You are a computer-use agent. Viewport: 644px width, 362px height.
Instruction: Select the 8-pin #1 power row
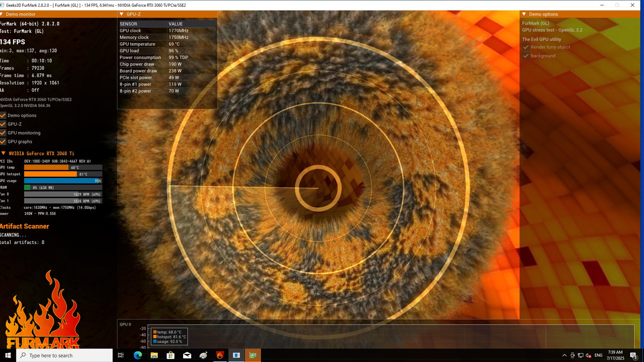click(x=167, y=84)
